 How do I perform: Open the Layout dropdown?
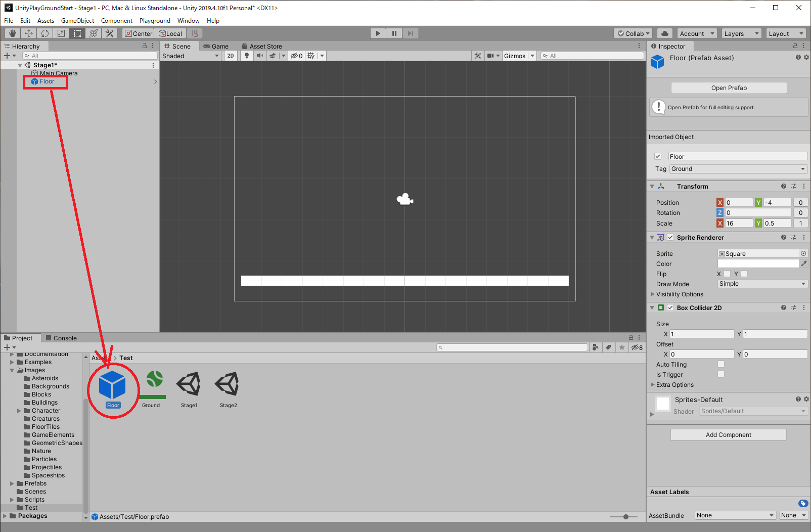785,33
